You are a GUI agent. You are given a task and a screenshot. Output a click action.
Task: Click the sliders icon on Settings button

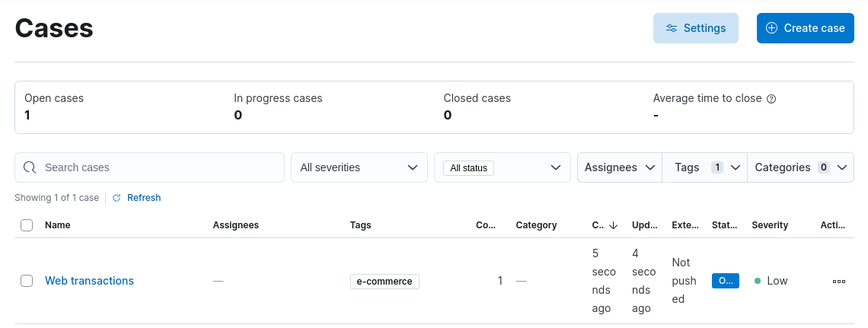coord(672,28)
